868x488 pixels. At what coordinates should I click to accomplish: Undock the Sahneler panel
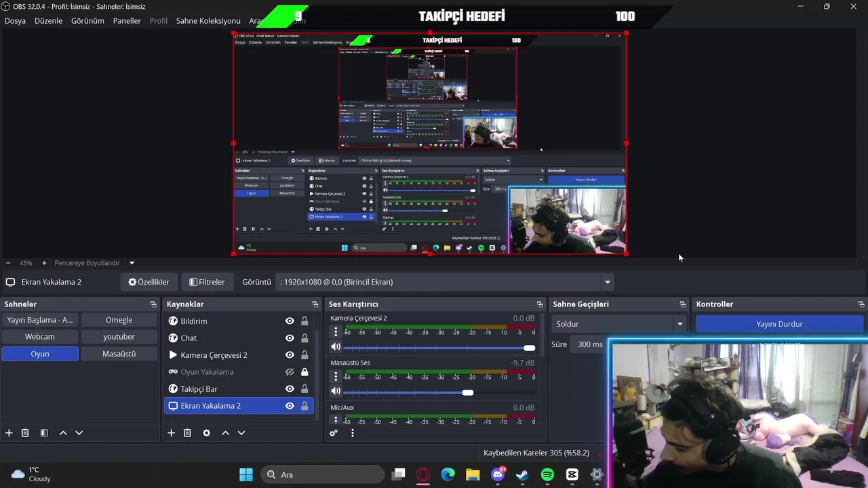[153, 304]
